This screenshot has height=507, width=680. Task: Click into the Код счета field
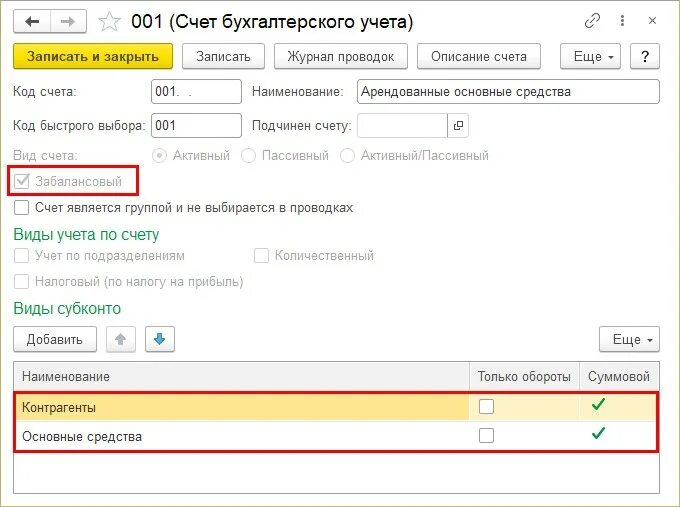click(196, 92)
